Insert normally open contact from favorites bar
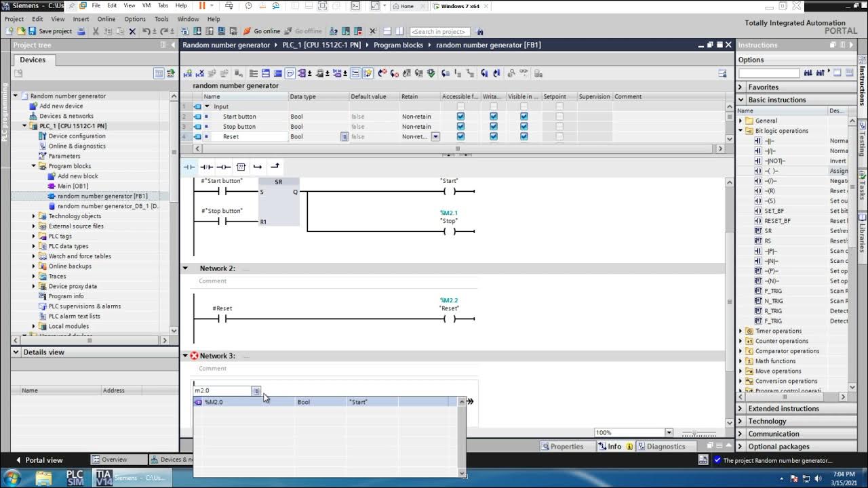Image resolution: width=868 pixels, height=488 pixels. click(x=189, y=167)
